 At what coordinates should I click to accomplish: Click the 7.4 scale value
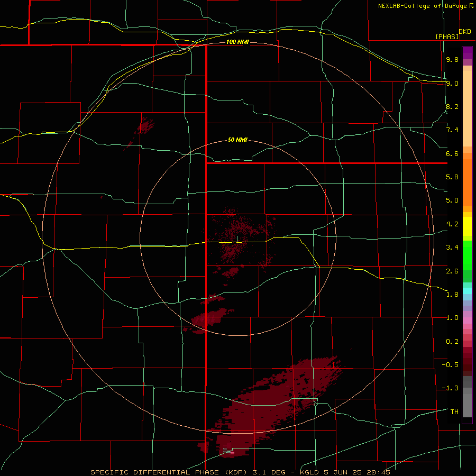point(452,130)
